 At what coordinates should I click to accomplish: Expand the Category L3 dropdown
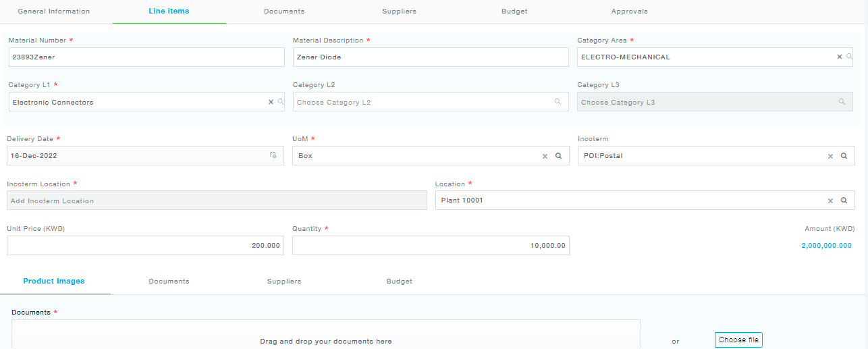pos(715,102)
